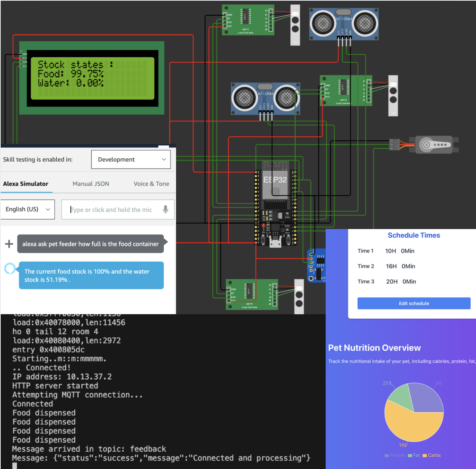Click the Alexa ring icon beside the response
Screen dimensions: 476x469
coord(10,269)
